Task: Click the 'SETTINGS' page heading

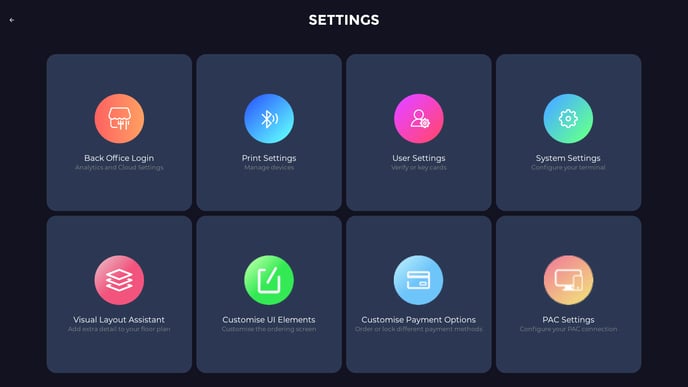Action: 344,20
